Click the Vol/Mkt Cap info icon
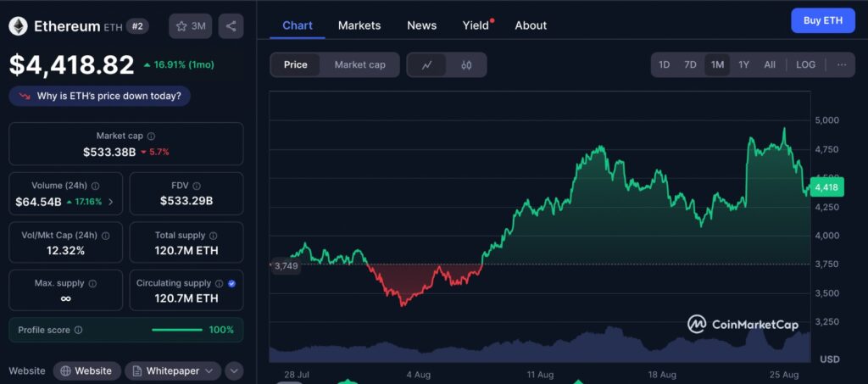Image resolution: width=868 pixels, height=384 pixels. (x=106, y=236)
